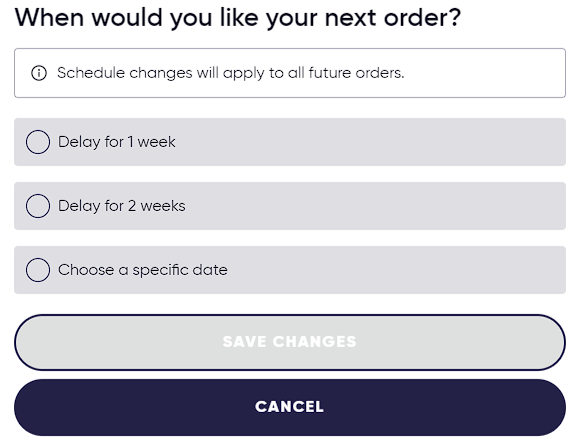
Task: Click the 'Delay for 2 weeks' label text
Action: coord(122,206)
